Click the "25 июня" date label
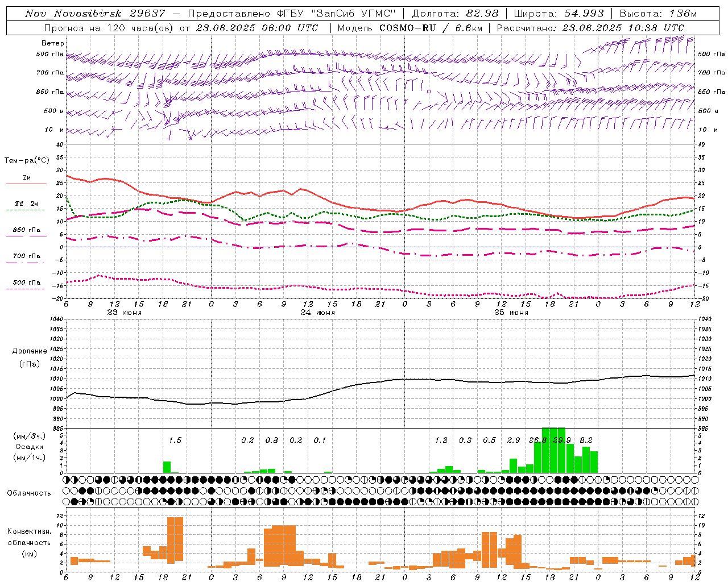Screen dimensions: 728x582 (511, 313)
